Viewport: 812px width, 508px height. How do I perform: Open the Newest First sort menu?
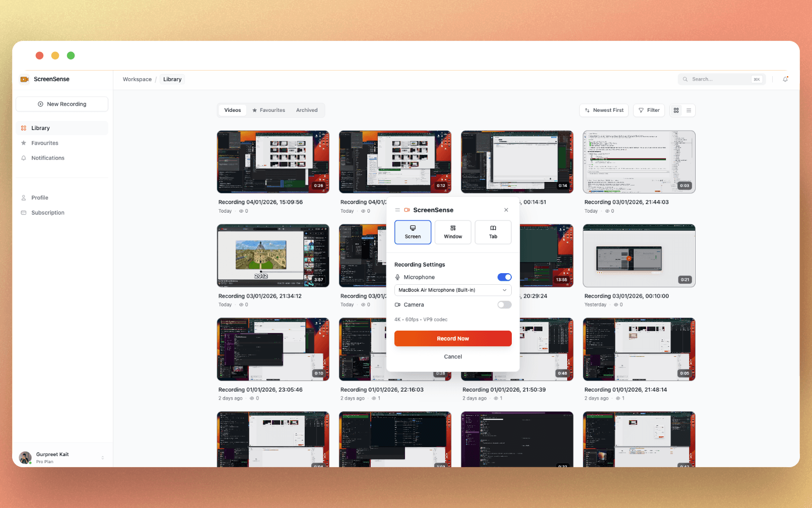tap(603, 110)
